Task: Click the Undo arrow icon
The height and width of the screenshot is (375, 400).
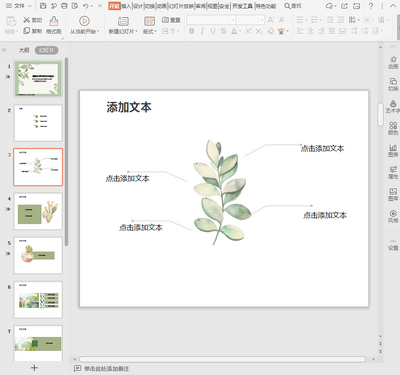Action: (x=86, y=6)
